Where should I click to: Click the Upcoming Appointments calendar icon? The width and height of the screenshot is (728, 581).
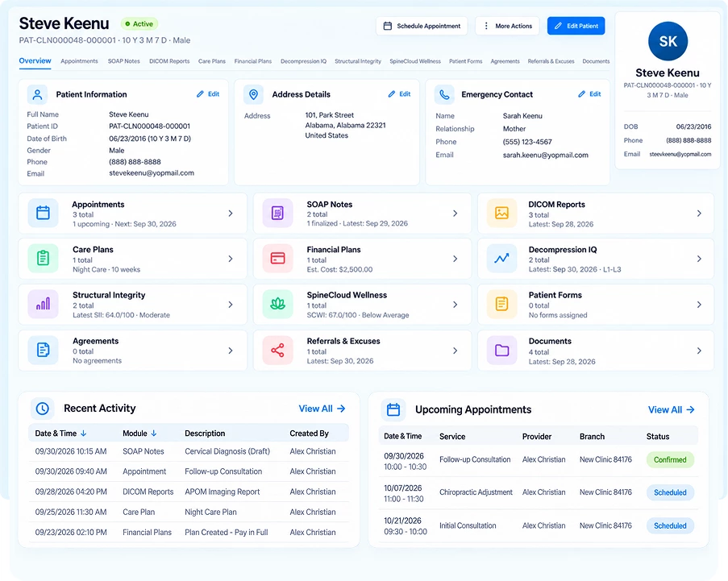pos(393,409)
